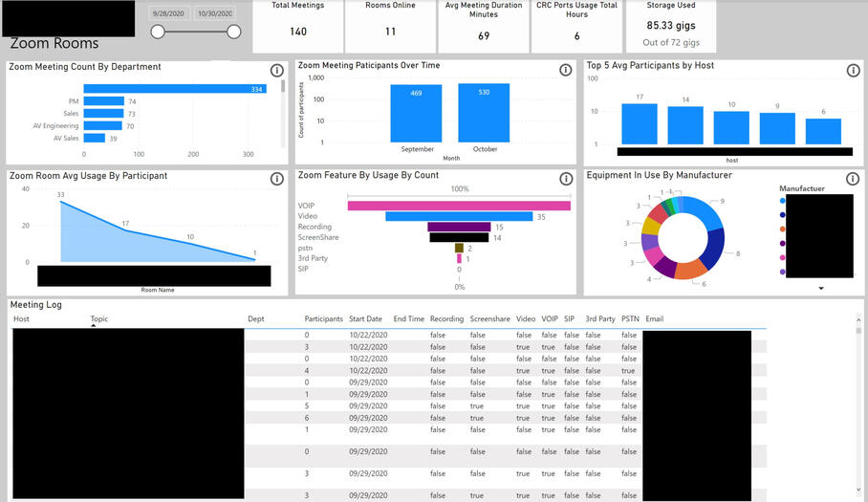Select host bar with 17 avg participants
Screen dimensions: 868x502
click(640, 124)
